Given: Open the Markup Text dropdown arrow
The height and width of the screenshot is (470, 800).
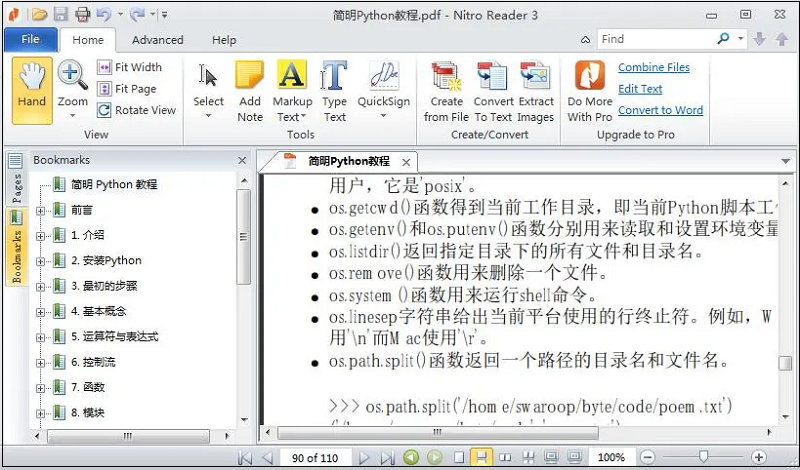Looking at the screenshot, I should [x=304, y=117].
